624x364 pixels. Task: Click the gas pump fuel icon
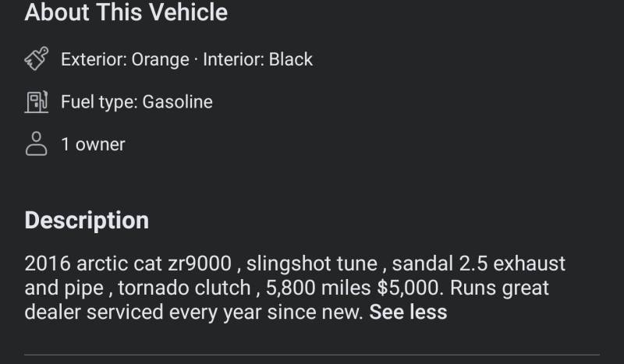36,102
